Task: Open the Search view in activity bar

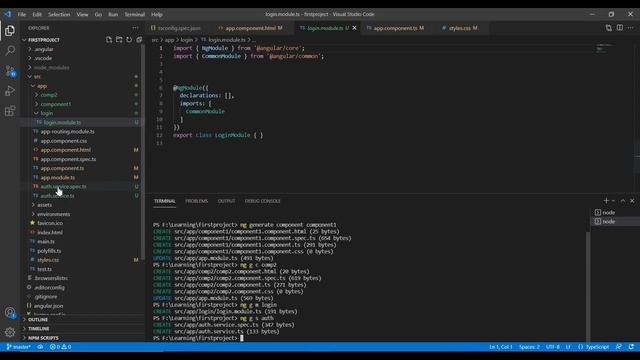Action: pos(10,51)
